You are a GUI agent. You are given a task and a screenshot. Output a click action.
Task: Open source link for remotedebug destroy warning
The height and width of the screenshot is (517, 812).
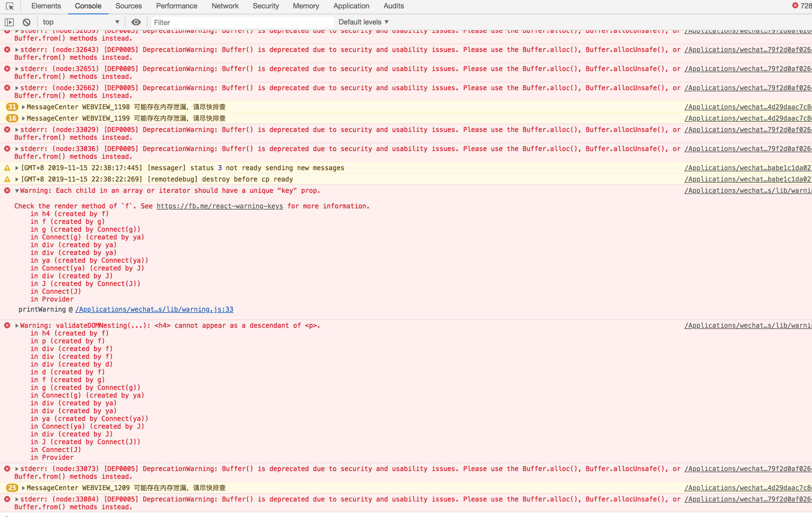pos(748,180)
